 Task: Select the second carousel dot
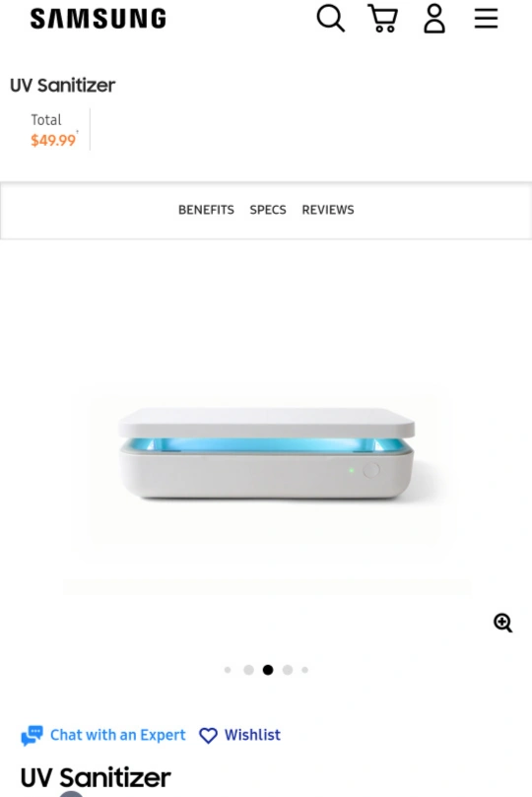click(248, 670)
